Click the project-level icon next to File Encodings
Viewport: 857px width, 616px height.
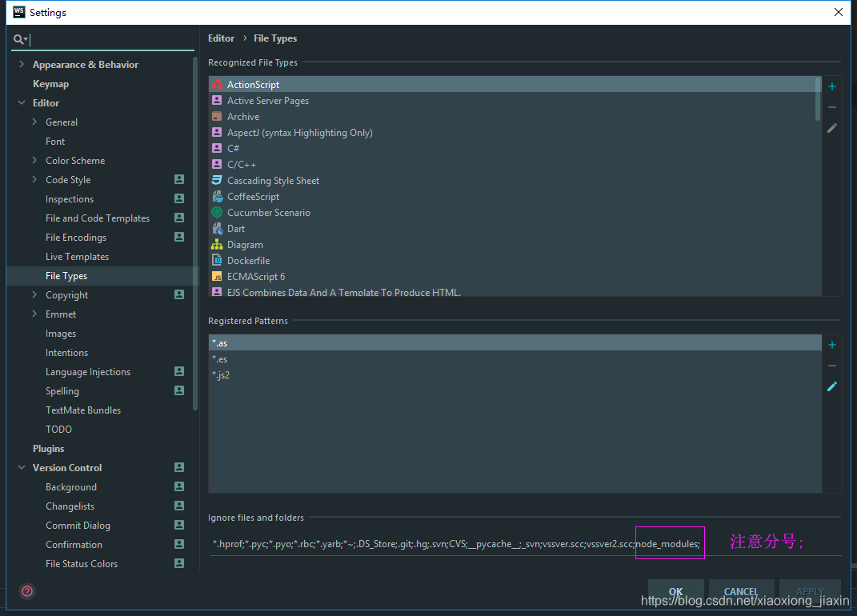tap(179, 237)
